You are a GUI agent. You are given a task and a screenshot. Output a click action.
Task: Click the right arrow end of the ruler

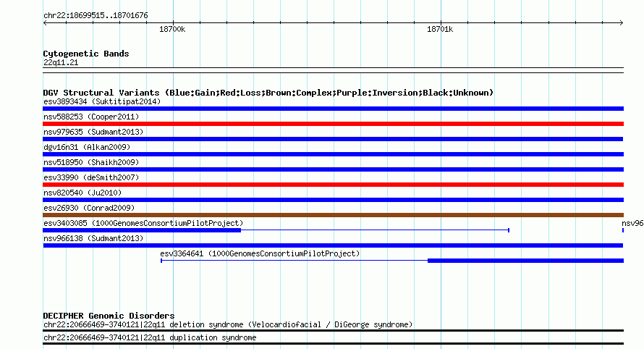pos(622,23)
